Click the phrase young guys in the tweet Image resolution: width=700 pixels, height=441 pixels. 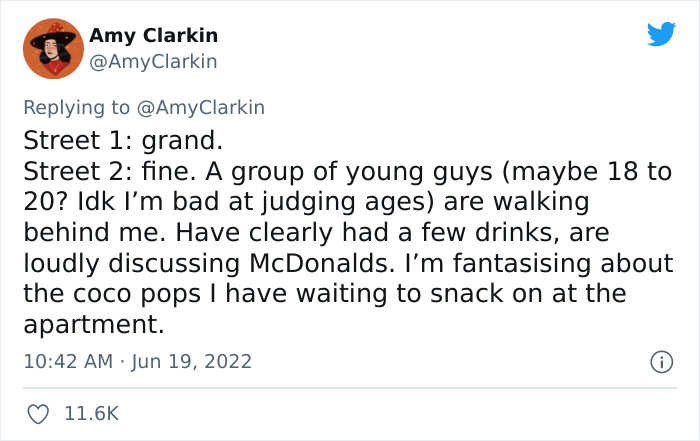(x=419, y=173)
